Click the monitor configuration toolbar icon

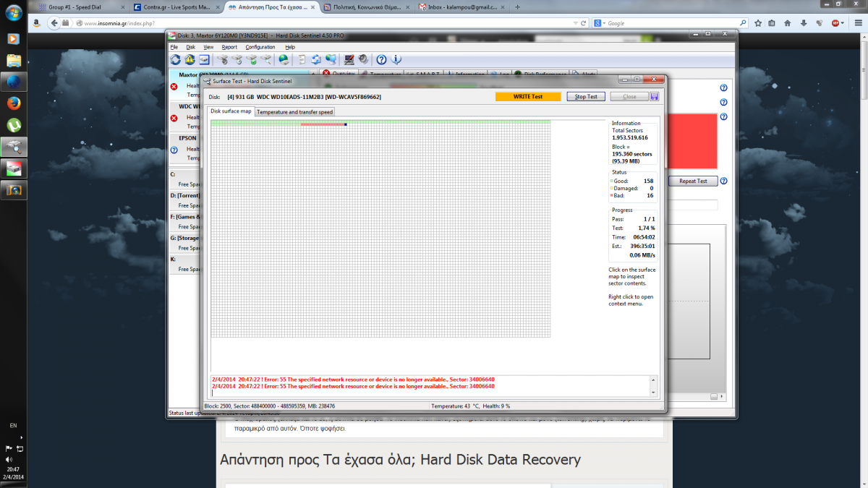[349, 59]
